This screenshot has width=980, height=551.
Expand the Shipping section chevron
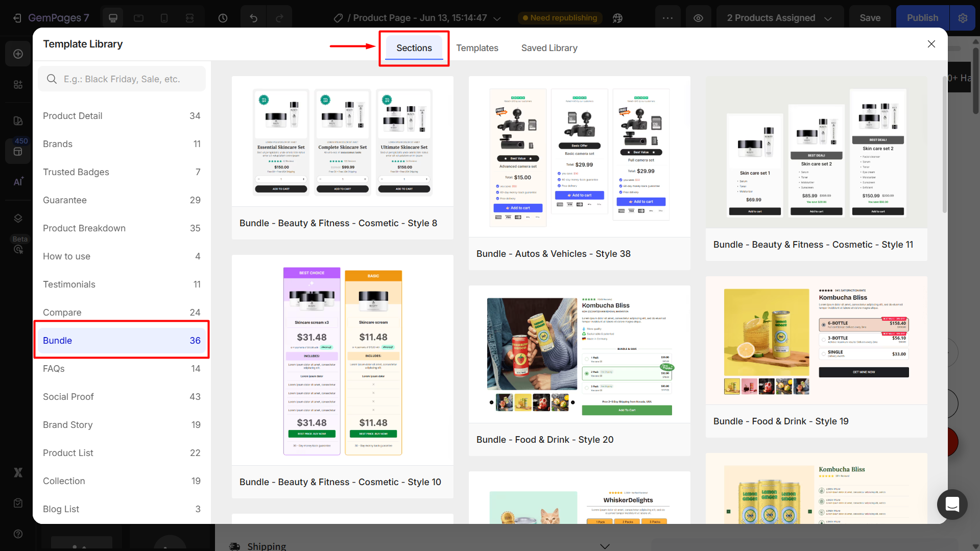click(605, 546)
